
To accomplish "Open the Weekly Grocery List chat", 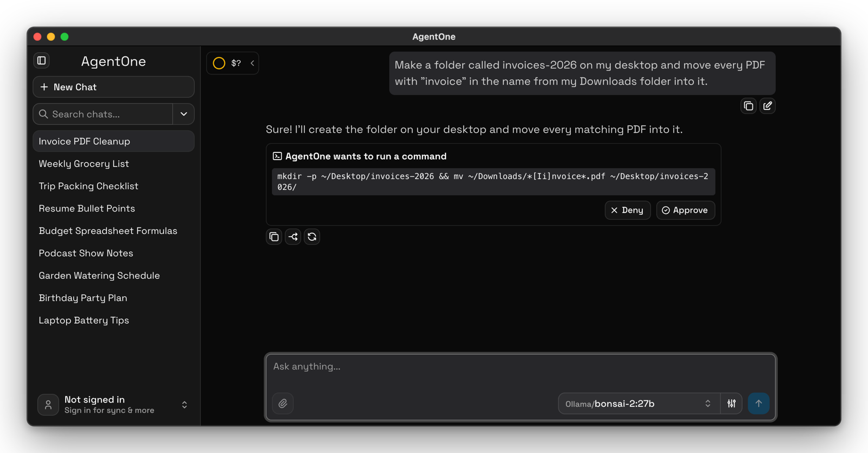I will coord(113,163).
